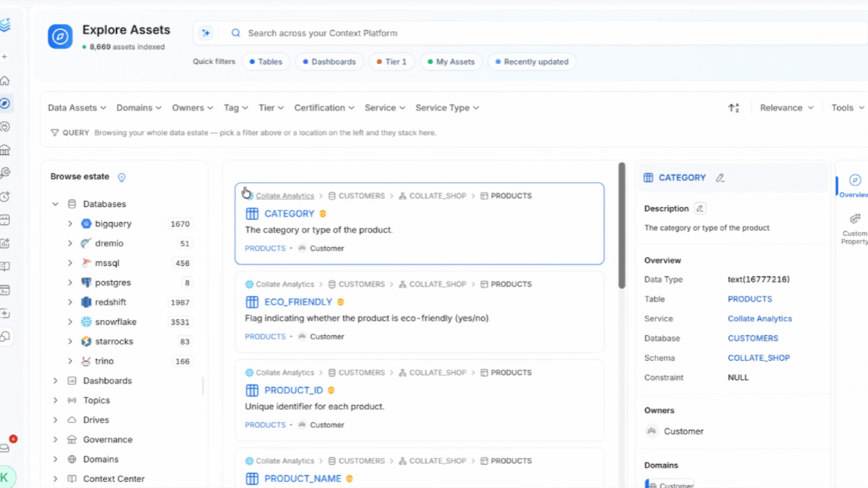Click the location pin next to Browse estate
This screenshot has width=868, height=488.
pyautogui.click(x=122, y=177)
